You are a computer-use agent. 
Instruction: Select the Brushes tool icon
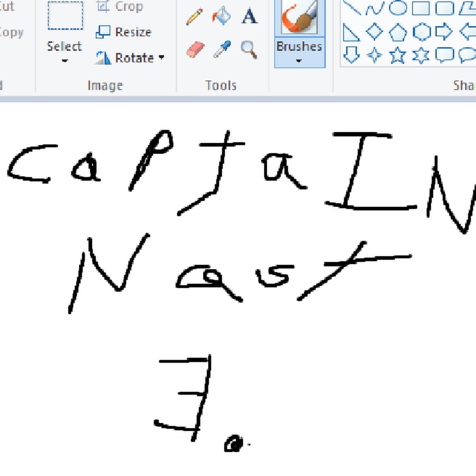pos(299,17)
